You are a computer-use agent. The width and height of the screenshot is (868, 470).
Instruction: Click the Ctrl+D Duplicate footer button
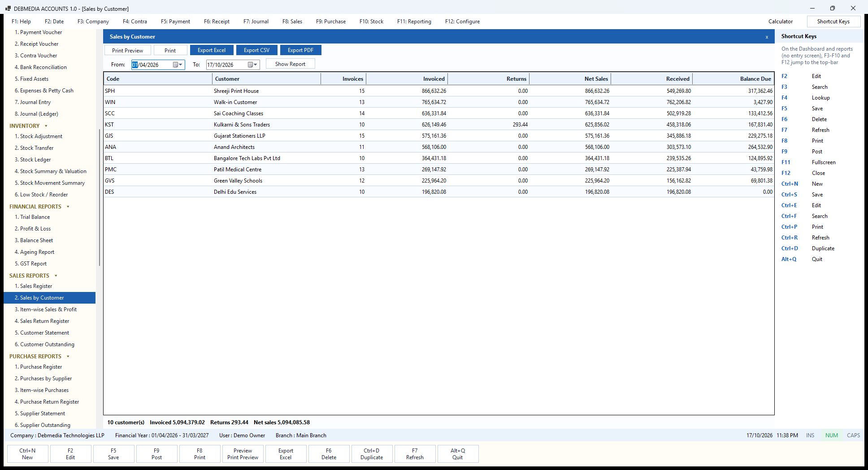pos(372,454)
